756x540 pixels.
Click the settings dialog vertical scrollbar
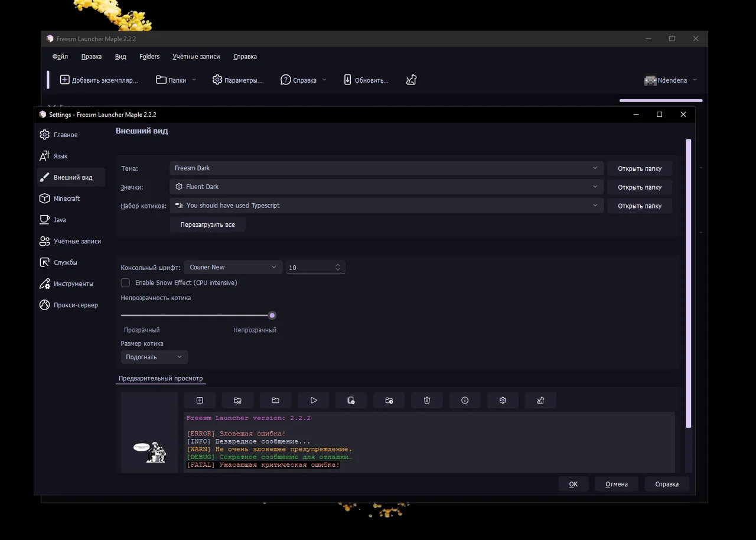click(688, 284)
